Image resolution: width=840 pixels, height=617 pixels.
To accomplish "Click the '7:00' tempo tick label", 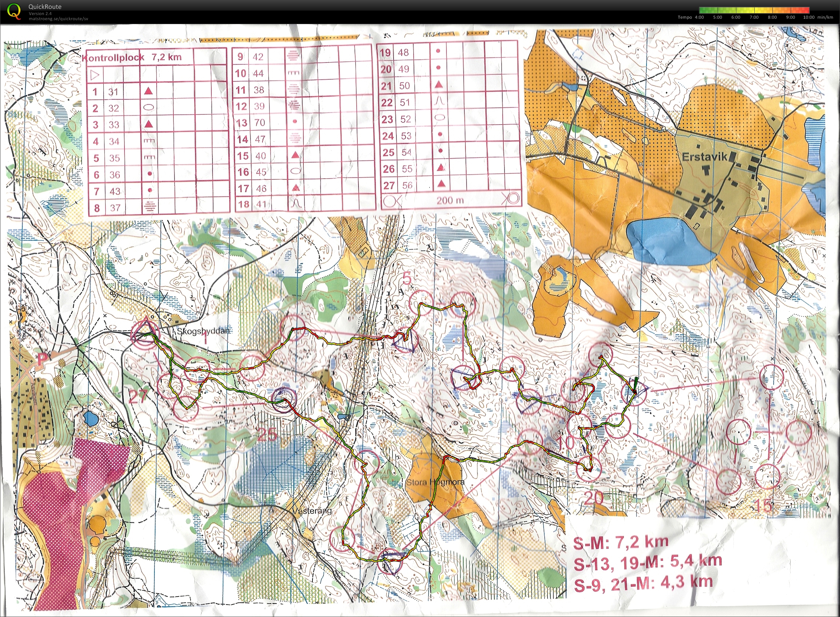I will pyautogui.click(x=754, y=17).
